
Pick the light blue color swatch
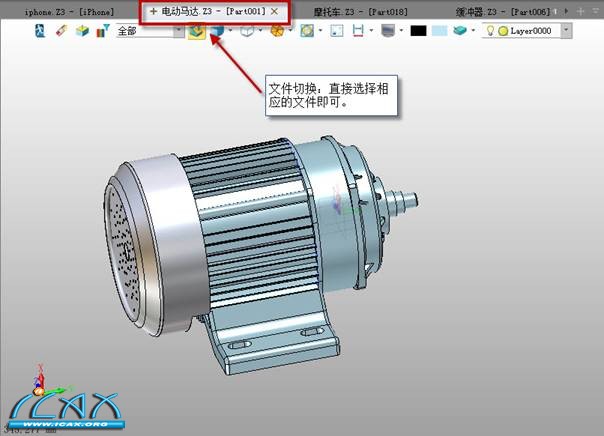point(440,31)
